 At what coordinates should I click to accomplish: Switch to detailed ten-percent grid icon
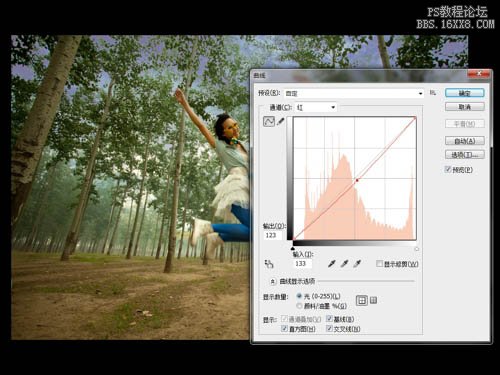coord(374,300)
